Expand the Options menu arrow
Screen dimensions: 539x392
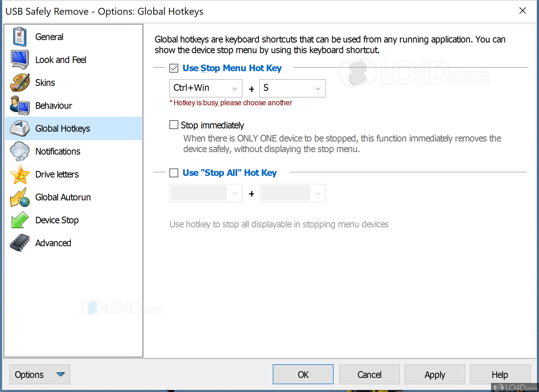pyautogui.click(x=61, y=374)
